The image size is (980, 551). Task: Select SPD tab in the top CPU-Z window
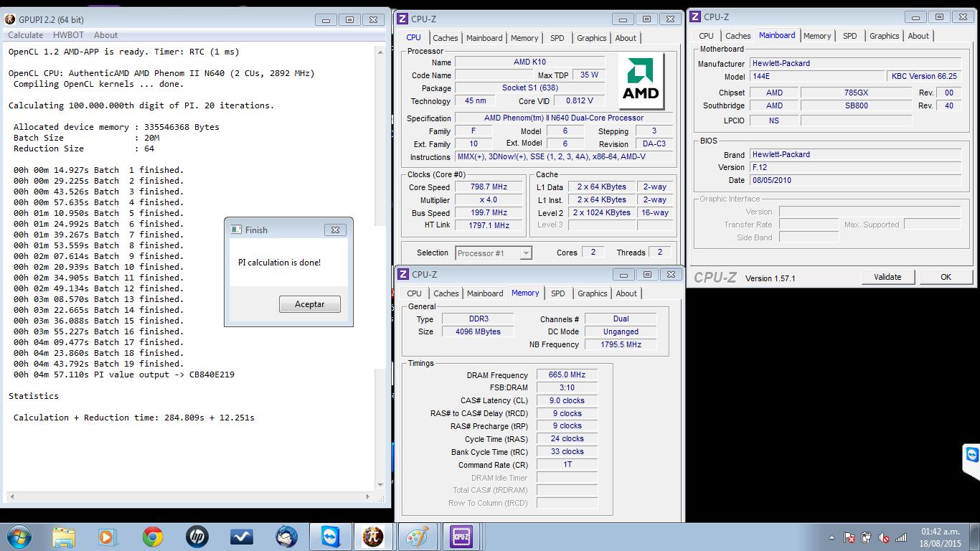click(557, 38)
